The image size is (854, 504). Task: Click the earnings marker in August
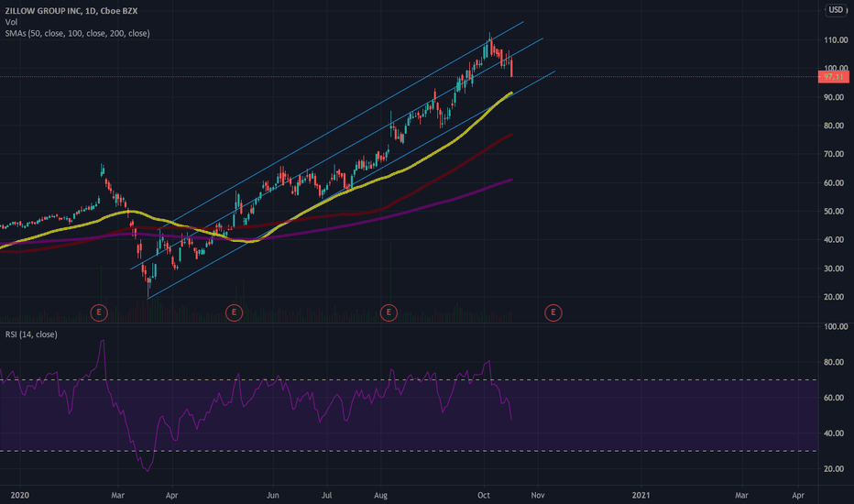[x=389, y=312]
